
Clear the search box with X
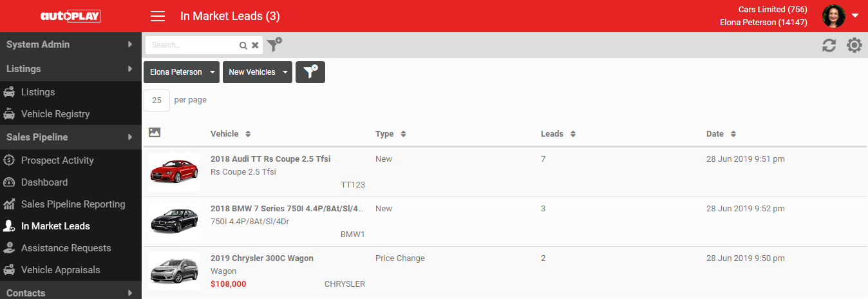[255, 45]
